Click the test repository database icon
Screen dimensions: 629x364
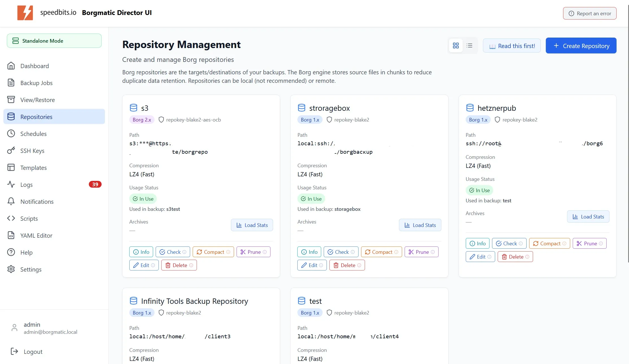[x=302, y=301]
